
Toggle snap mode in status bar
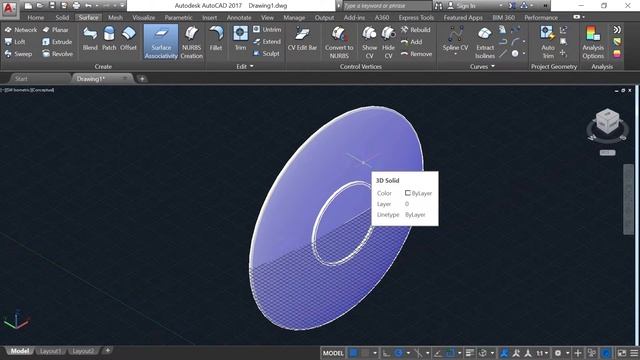click(x=365, y=353)
